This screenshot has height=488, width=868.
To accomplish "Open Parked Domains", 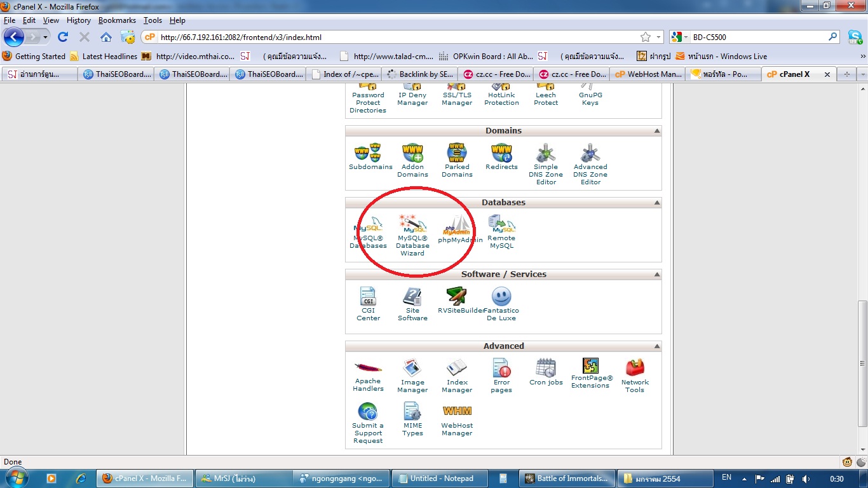I will point(457,161).
